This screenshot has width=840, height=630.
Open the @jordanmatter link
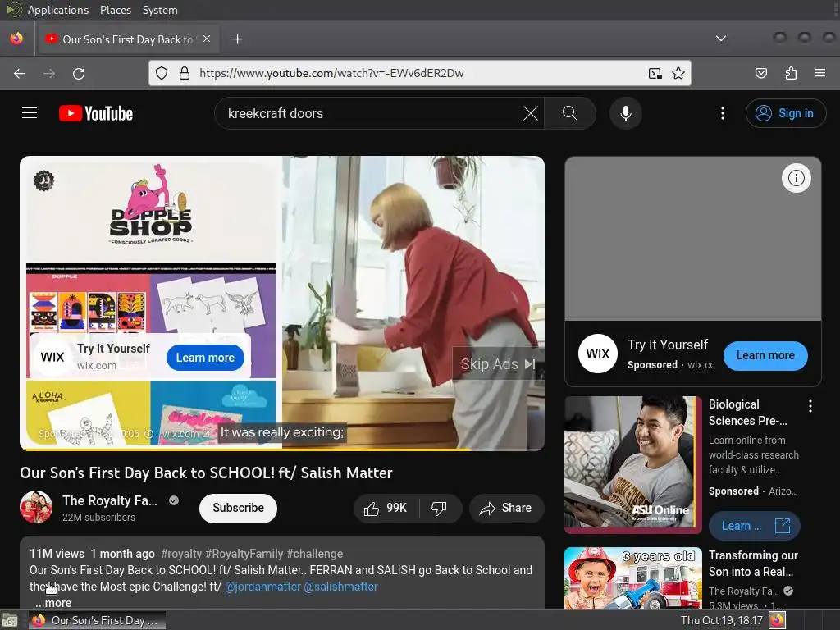[x=262, y=587]
